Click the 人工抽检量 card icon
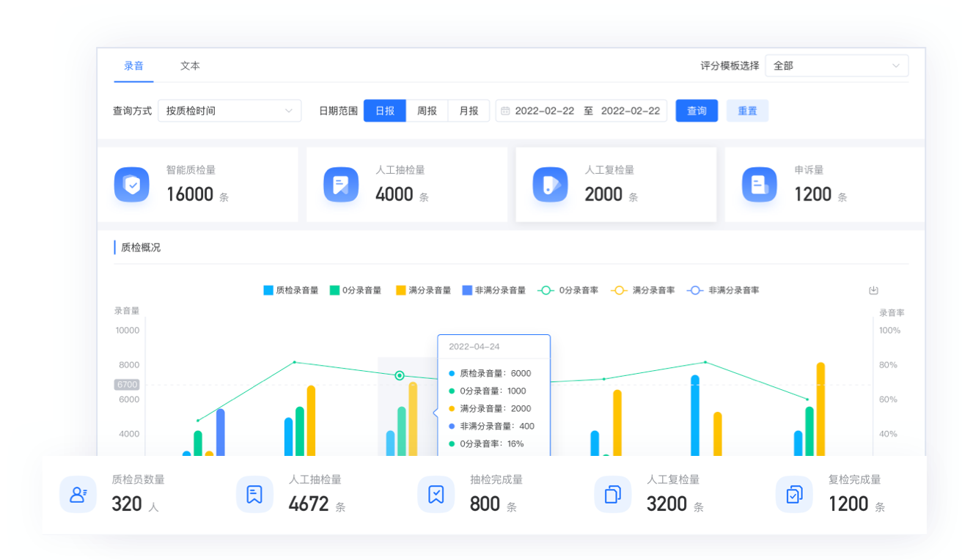Screen dimensions: 962x560 pos(341,185)
